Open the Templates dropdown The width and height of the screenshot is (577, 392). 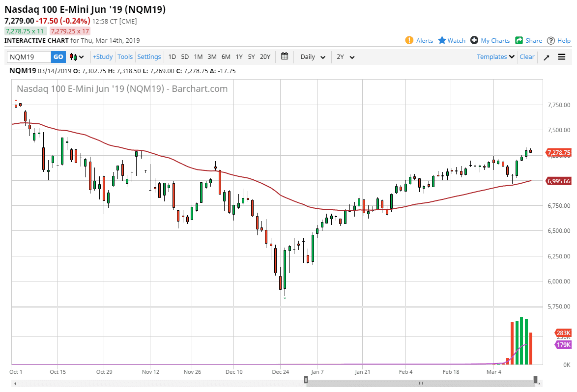494,56
